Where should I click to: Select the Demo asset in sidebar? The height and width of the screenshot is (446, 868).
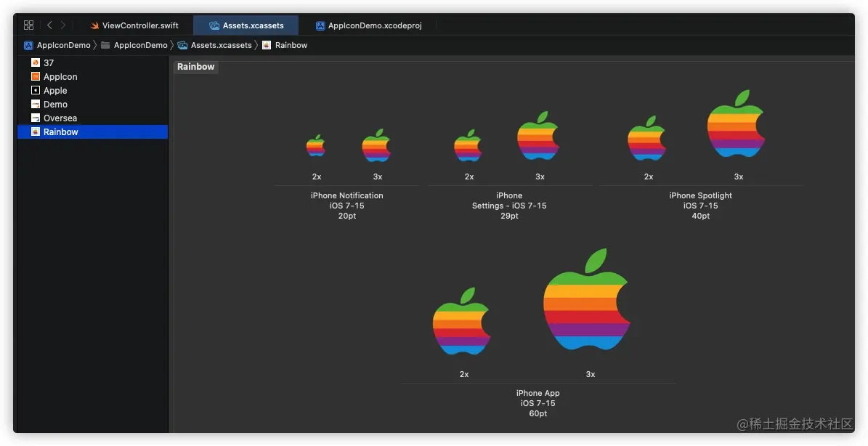tap(92, 104)
